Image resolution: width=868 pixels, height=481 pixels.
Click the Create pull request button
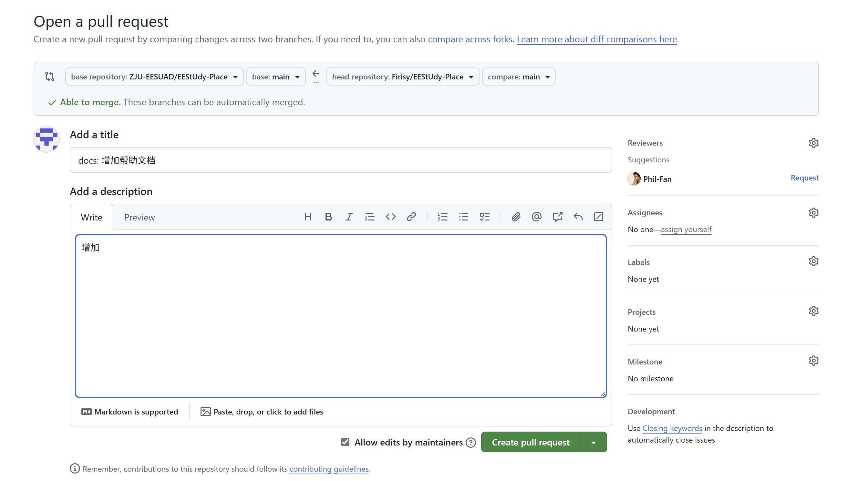[x=530, y=442]
